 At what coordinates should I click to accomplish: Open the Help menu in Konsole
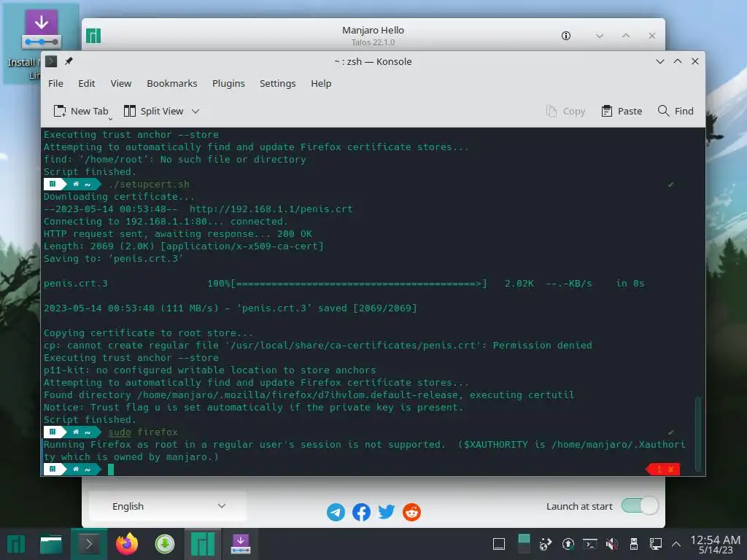pyautogui.click(x=321, y=83)
